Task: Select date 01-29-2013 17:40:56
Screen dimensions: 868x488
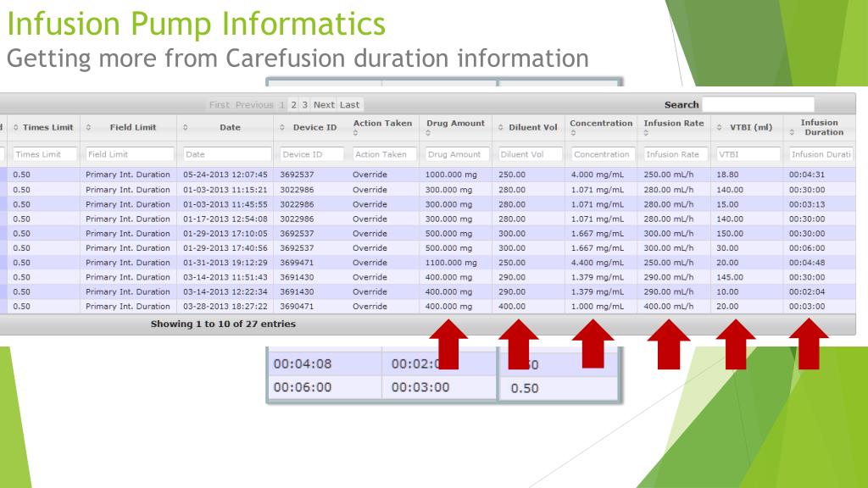Action: pyautogui.click(x=225, y=248)
